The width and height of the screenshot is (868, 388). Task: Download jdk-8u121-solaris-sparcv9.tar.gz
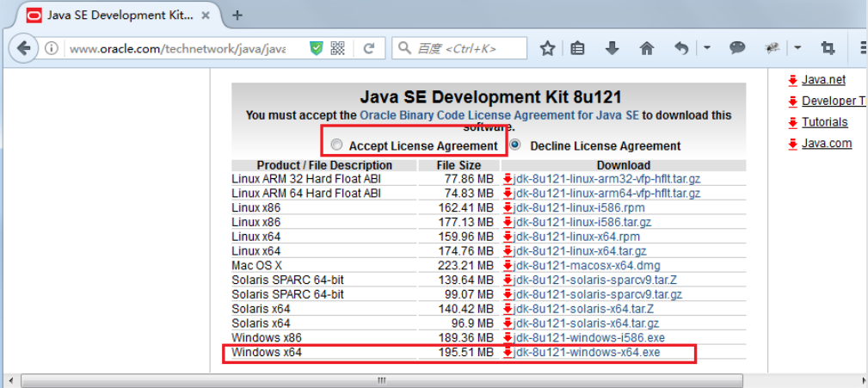[598, 294]
